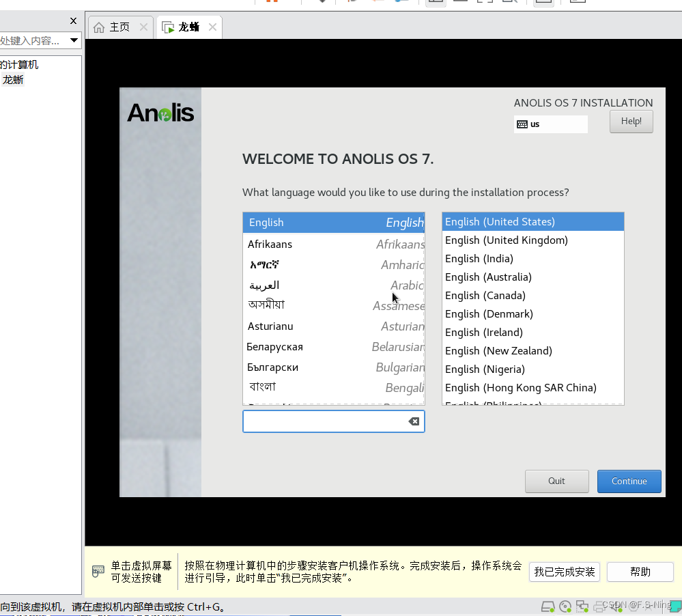This screenshot has height=616, width=682.
Task: Click 我已完成安装 button
Action: (564, 572)
